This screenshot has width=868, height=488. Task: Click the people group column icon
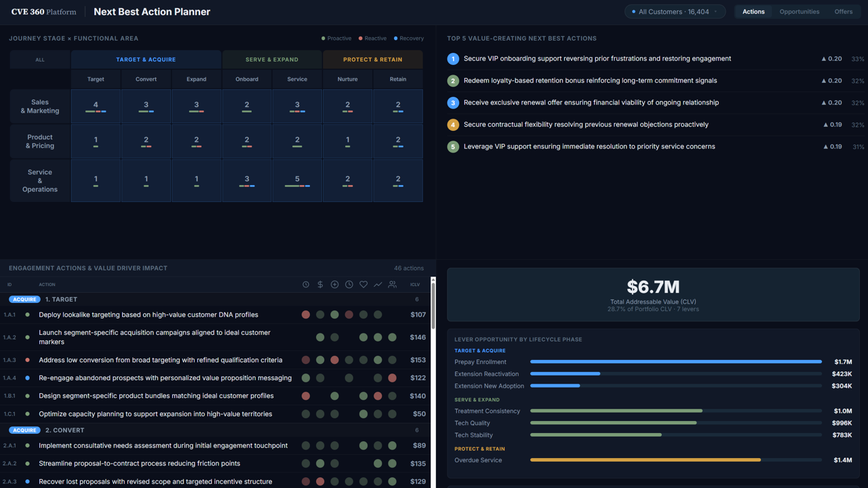click(x=392, y=285)
